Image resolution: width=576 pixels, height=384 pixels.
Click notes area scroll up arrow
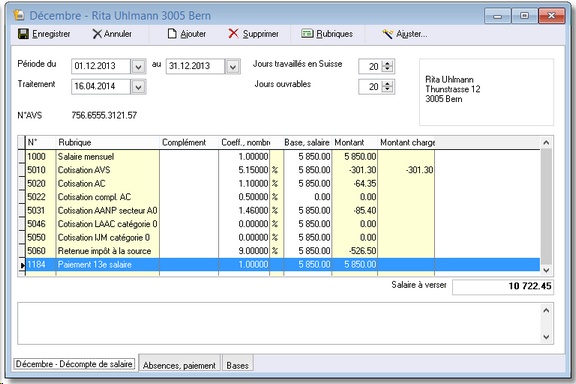point(546,311)
